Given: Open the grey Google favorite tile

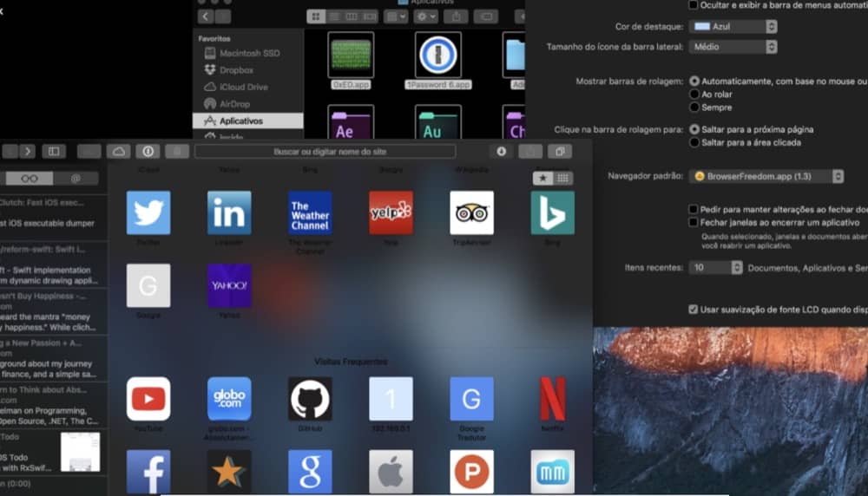Looking at the screenshot, I should coord(148,285).
